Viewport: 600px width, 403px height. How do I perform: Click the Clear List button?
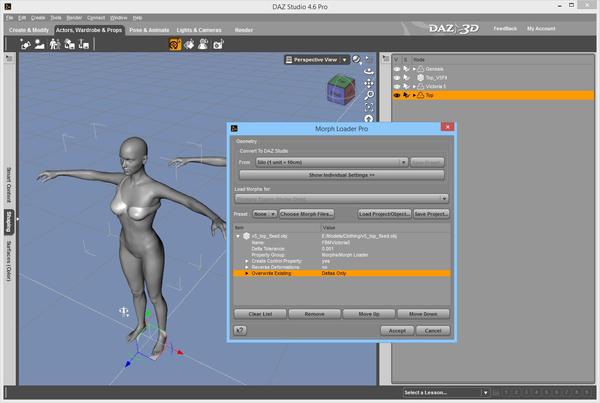pos(260,314)
